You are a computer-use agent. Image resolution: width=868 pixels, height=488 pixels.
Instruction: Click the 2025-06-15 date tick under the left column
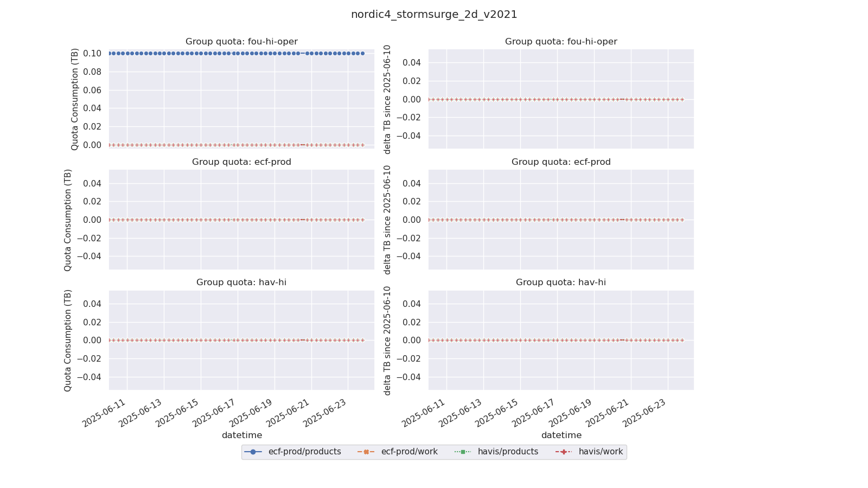(x=178, y=413)
